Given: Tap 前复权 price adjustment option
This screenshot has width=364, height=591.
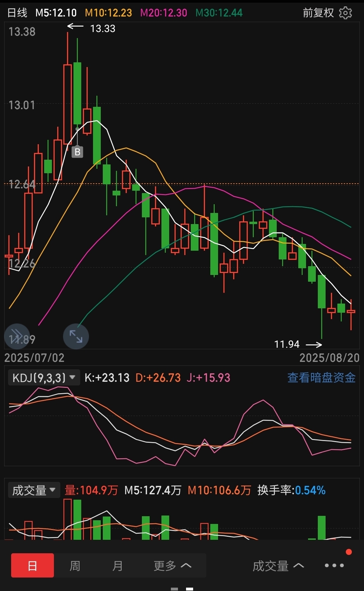Looking at the screenshot, I should [318, 13].
